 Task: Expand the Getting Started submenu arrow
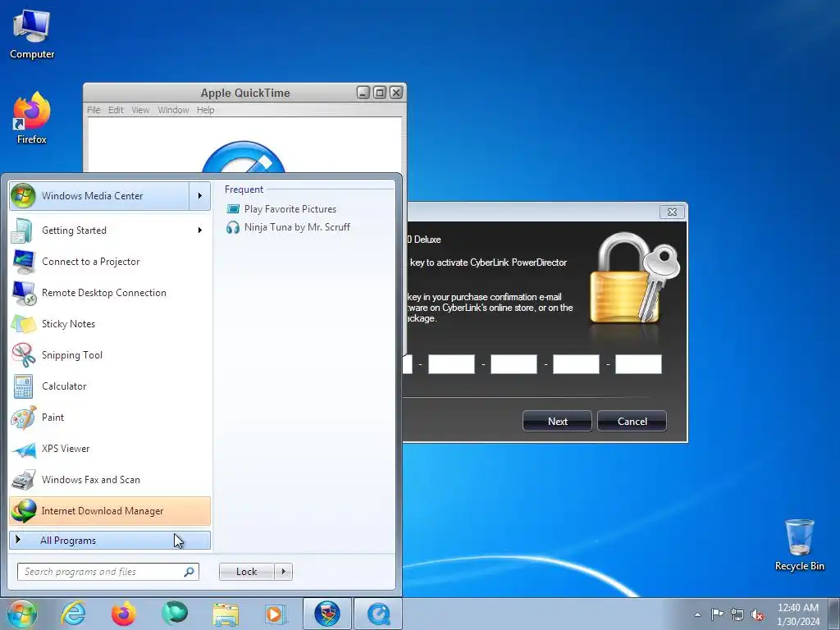coord(200,231)
